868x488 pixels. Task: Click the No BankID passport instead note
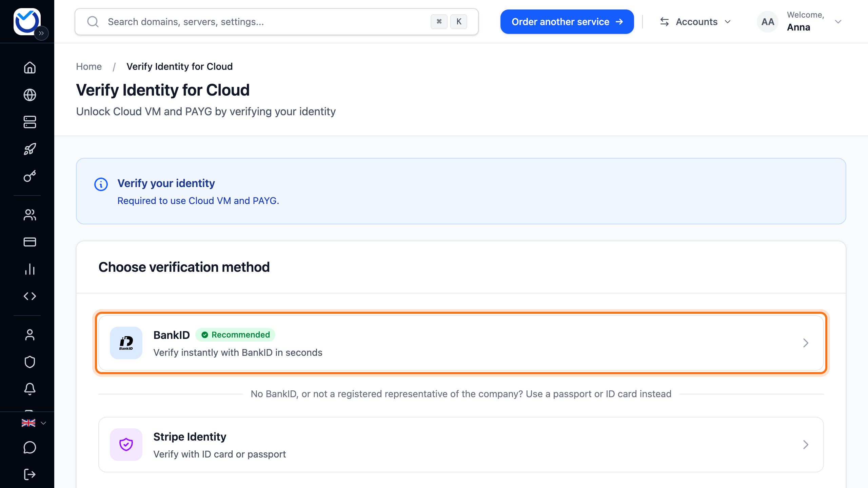(x=461, y=394)
